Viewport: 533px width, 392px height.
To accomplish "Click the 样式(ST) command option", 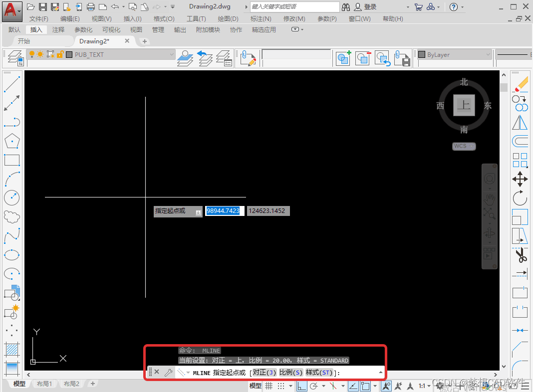I will pos(319,373).
